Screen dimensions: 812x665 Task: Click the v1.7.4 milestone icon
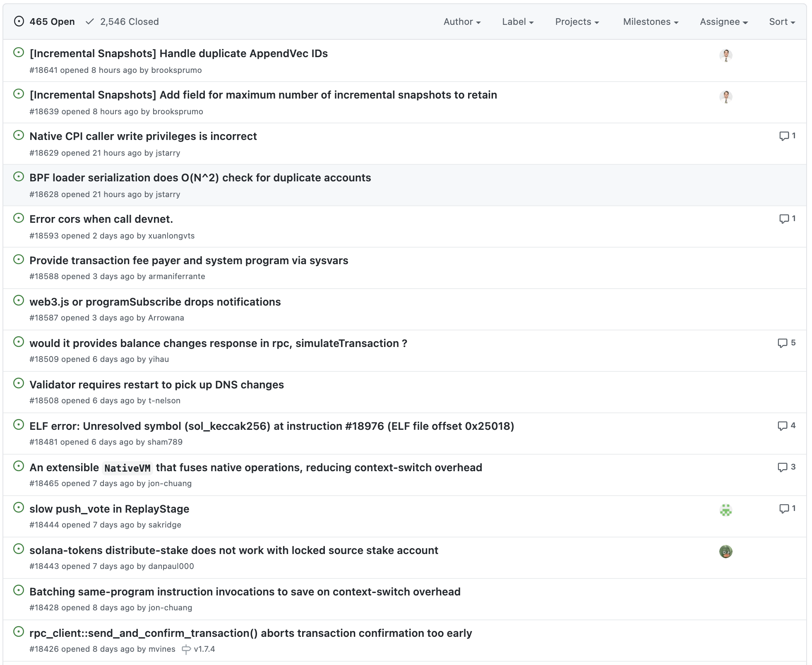pos(186,649)
